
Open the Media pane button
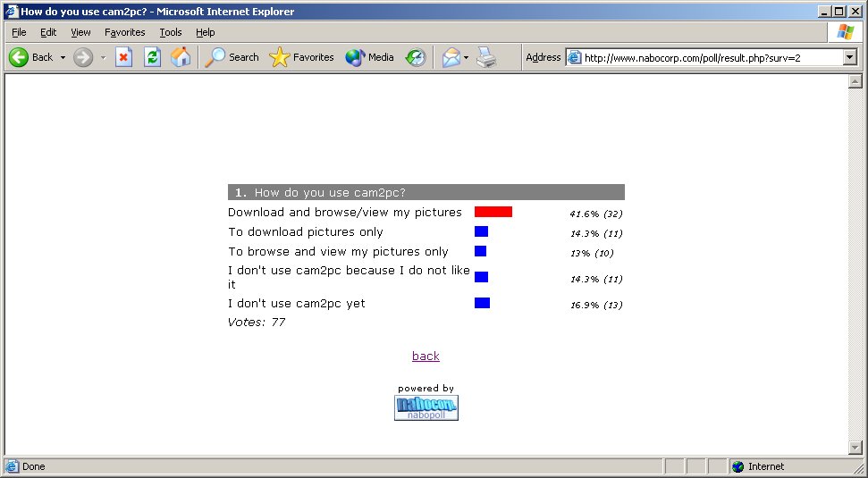(368, 57)
